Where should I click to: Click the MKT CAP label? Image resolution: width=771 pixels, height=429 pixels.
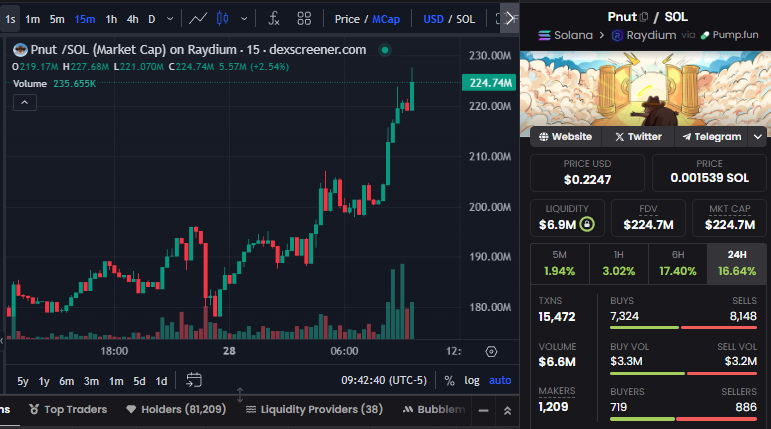click(730, 209)
